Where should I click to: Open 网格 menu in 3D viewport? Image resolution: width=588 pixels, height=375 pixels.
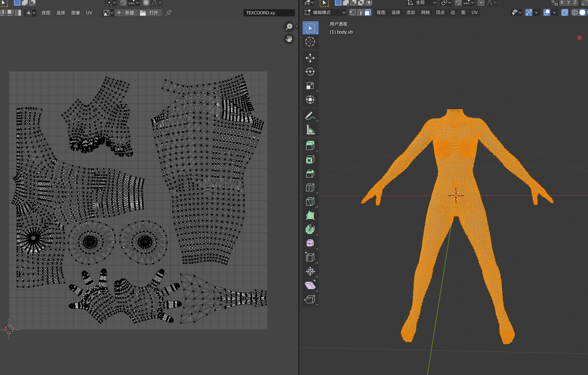(x=425, y=12)
